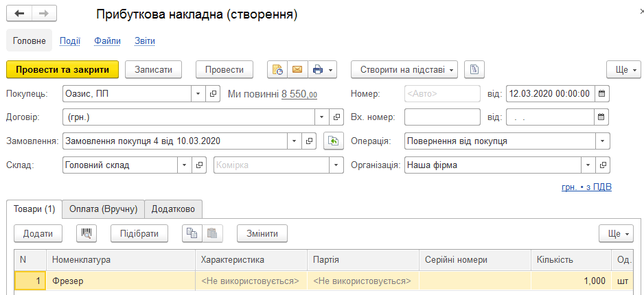The height and width of the screenshot is (295, 644).
Task: Open the Склад field's open-form icon
Action: point(199,165)
